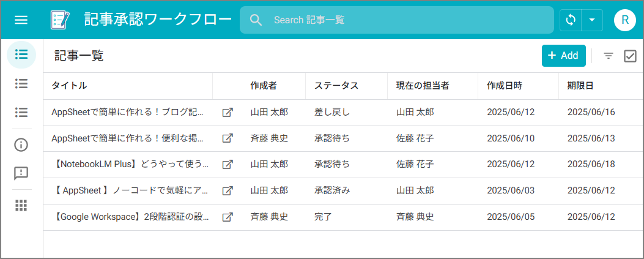Expand the sync options dropdown arrow
This screenshot has height=259, width=644.
click(x=592, y=20)
